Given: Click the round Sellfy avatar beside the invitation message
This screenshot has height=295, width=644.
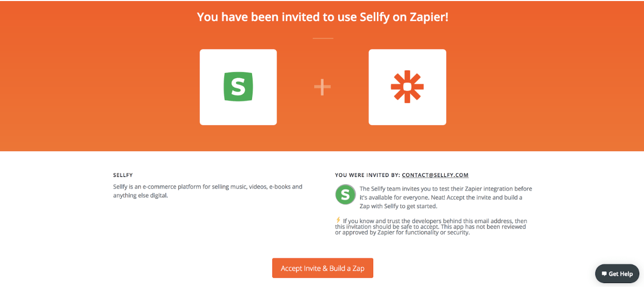Looking at the screenshot, I should [x=345, y=195].
